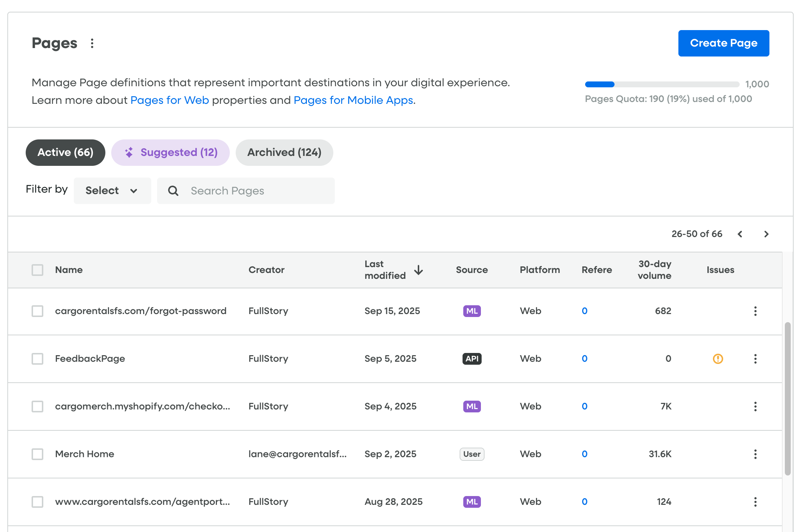Go to the previous results page
Viewport: 801px width, 532px height.
tap(740, 234)
